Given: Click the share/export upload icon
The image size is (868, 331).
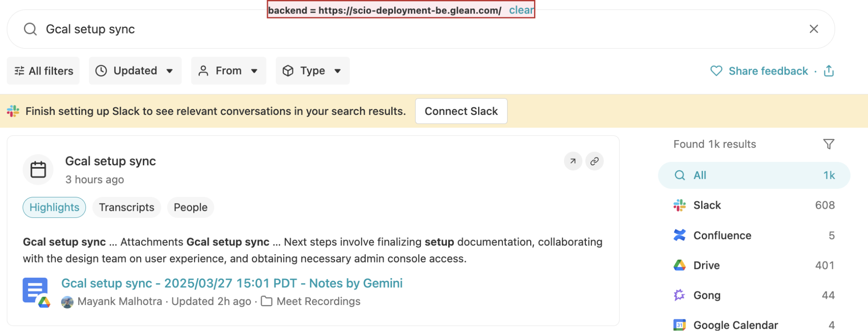Looking at the screenshot, I should 828,71.
